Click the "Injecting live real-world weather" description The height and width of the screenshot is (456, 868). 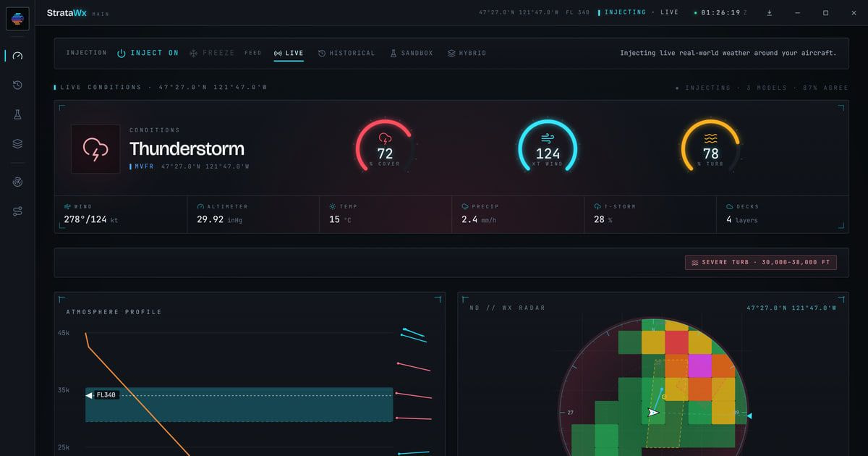click(728, 53)
